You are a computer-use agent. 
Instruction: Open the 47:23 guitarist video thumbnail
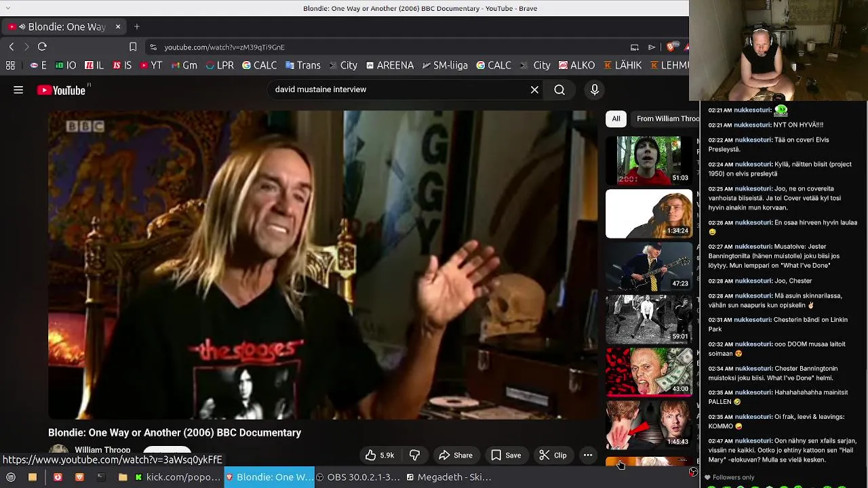[649, 266]
